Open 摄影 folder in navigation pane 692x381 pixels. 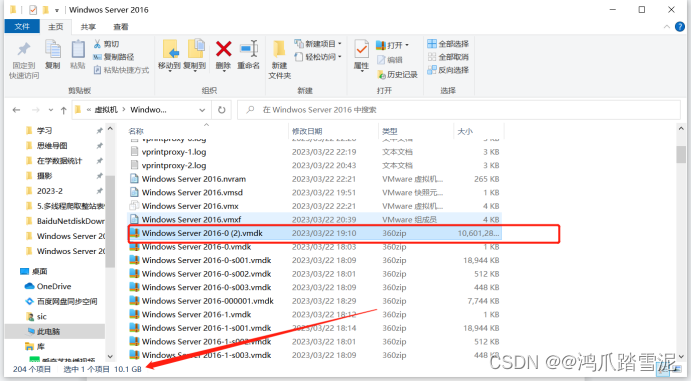click(x=44, y=176)
